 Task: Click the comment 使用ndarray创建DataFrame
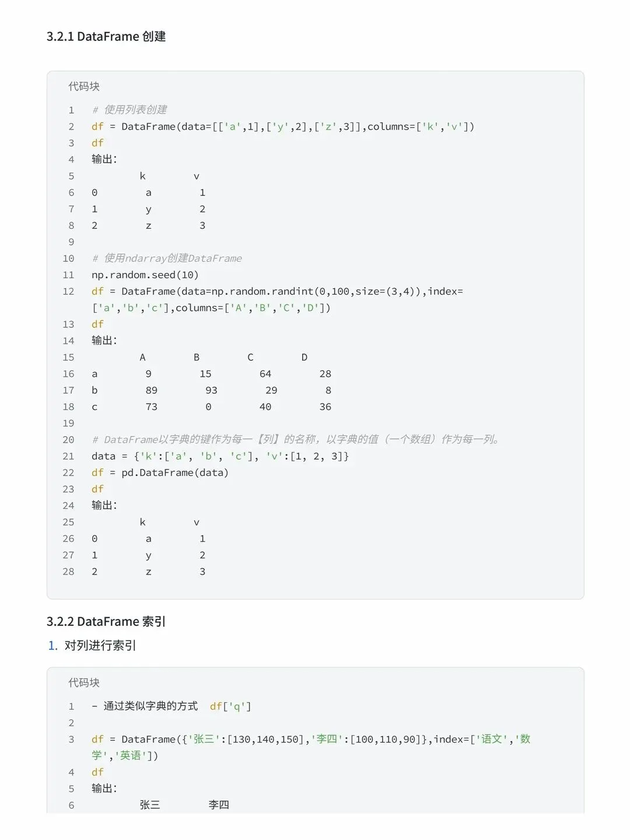167,258
